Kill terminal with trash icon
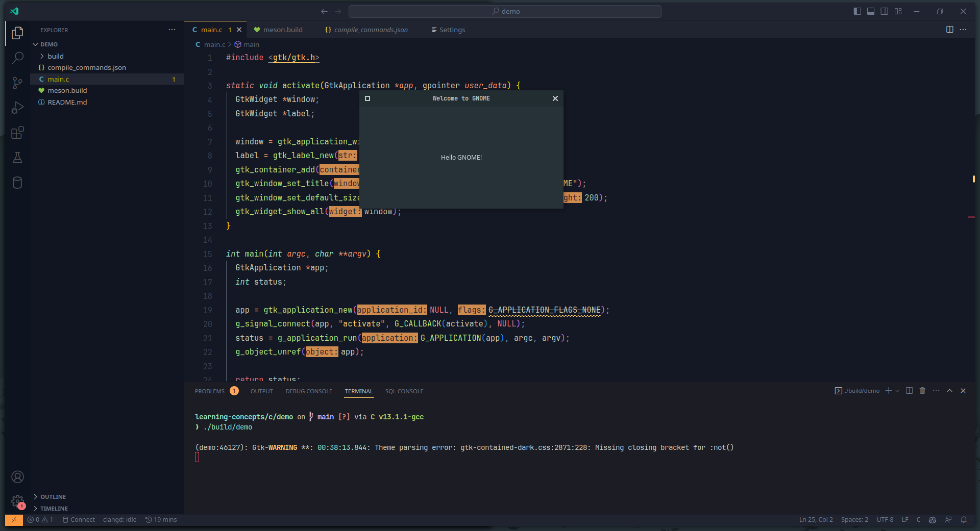This screenshot has width=980, height=531. 922,391
